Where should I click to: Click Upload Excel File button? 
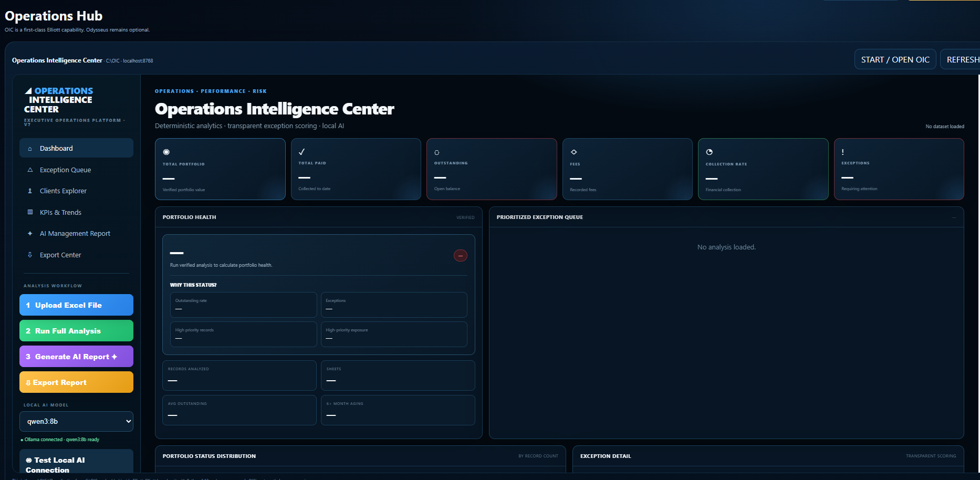point(76,305)
